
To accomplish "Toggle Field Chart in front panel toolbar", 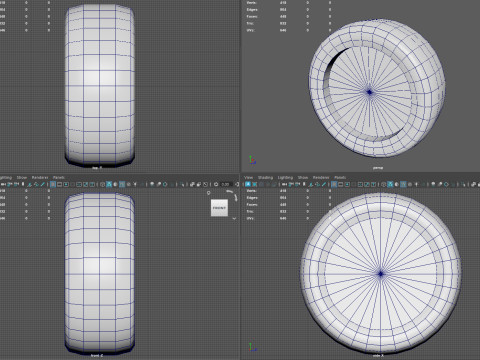I will point(79,184).
